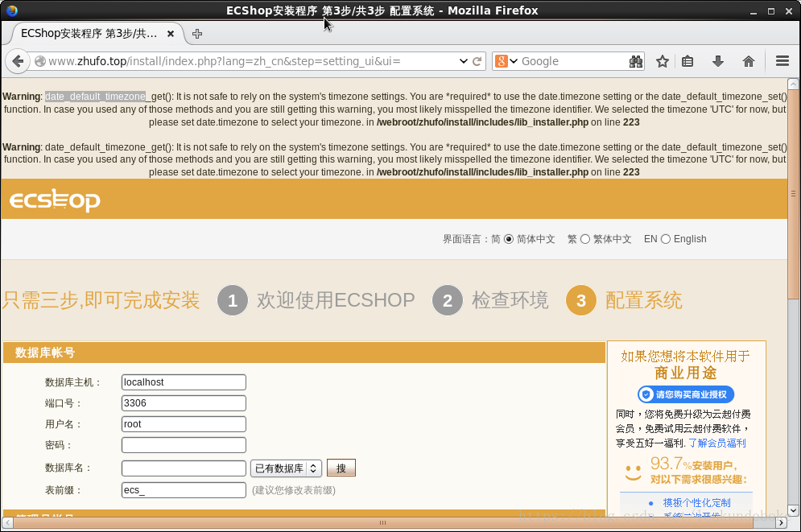801x532 pixels.
Task: Click the smiley face icon in sidebar
Action: click(x=634, y=472)
